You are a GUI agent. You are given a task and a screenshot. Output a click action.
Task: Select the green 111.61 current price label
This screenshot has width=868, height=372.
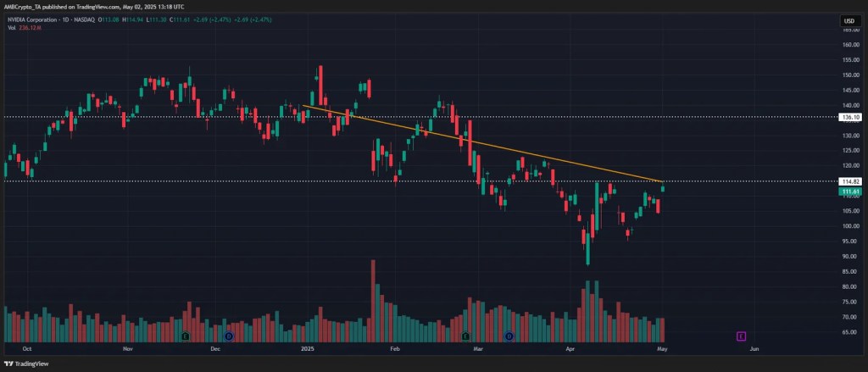click(x=849, y=192)
